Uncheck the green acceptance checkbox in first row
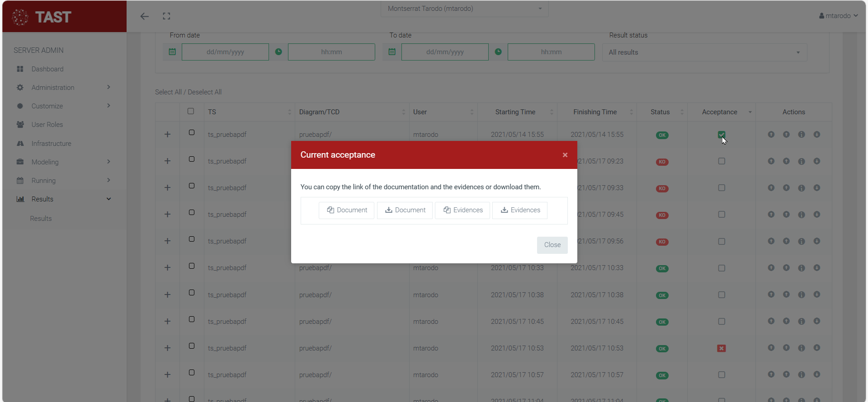The height and width of the screenshot is (402, 868). (x=722, y=135)
